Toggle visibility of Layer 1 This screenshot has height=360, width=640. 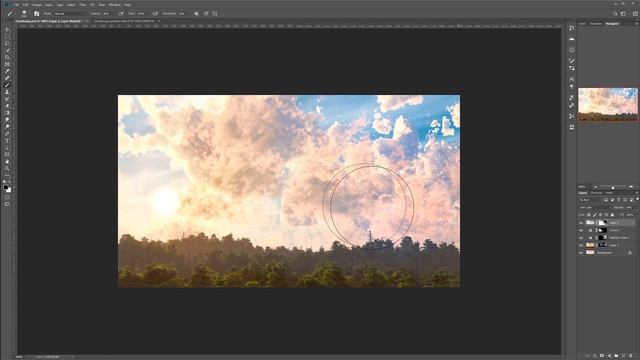[x=581, y=245]
